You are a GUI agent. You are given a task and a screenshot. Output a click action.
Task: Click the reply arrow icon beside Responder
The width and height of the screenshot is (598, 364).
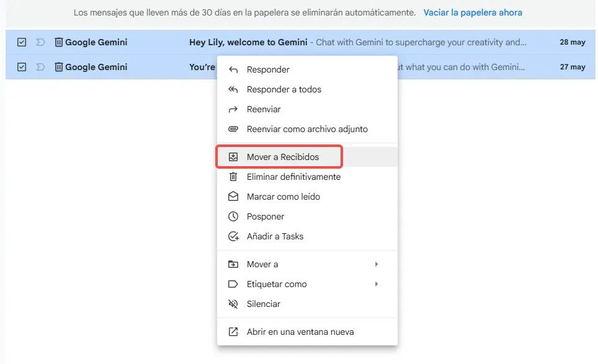pyautogui.click(x=233, y=69)
